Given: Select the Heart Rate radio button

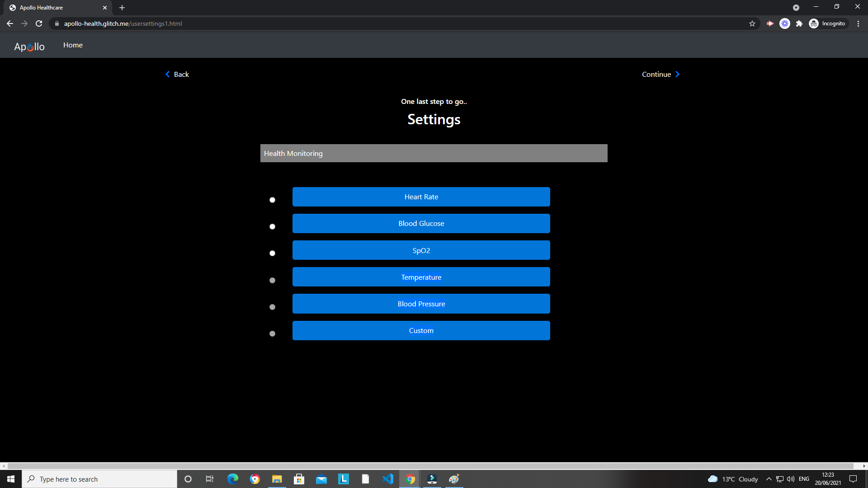Looking at the screenshot, I should pos(272,200).
